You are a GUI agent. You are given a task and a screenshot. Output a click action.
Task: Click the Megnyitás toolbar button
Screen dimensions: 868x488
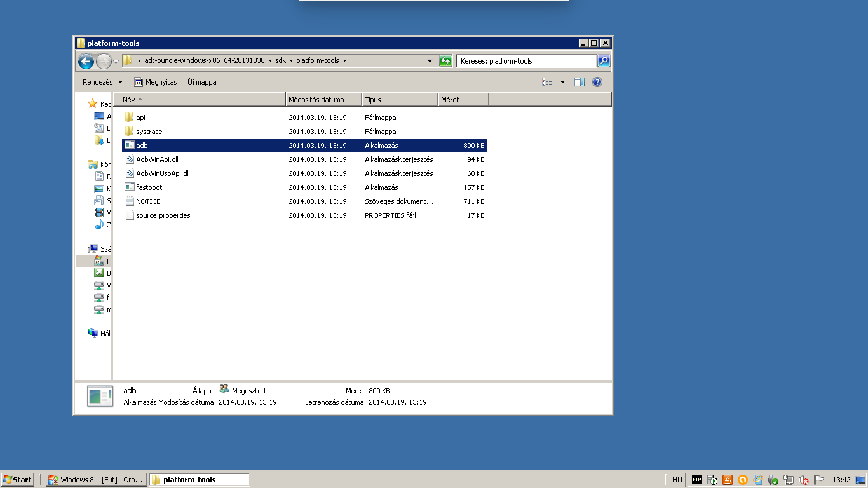155,82
